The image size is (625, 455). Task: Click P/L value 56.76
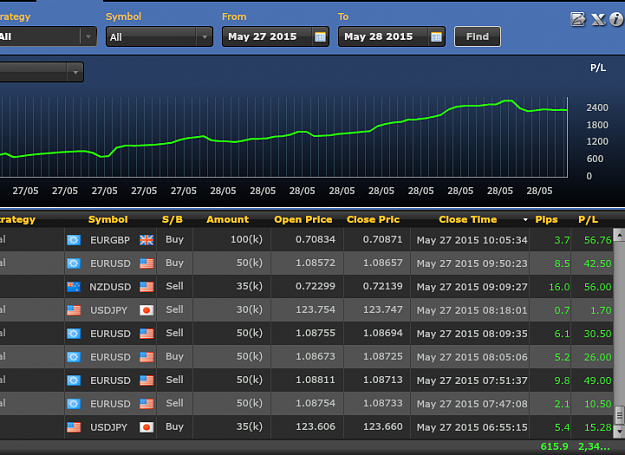point(597,240)
